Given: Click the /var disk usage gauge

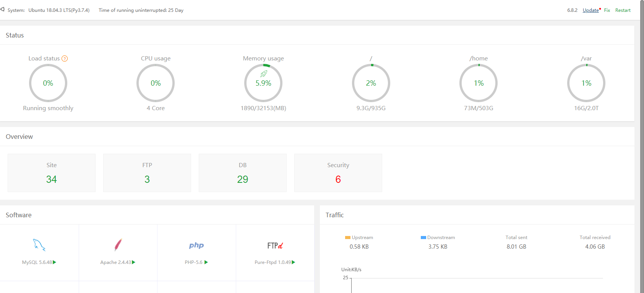Looking at the screenshot, I should click(586, 83).
